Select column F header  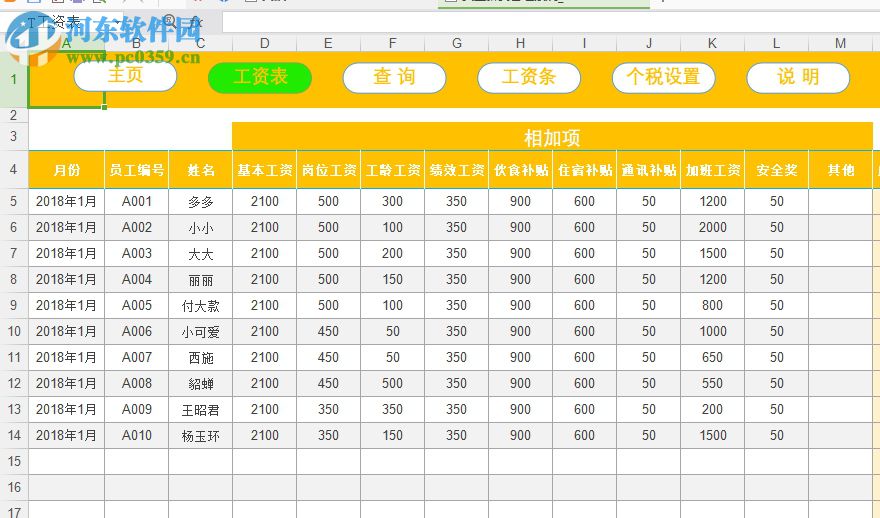392,44
